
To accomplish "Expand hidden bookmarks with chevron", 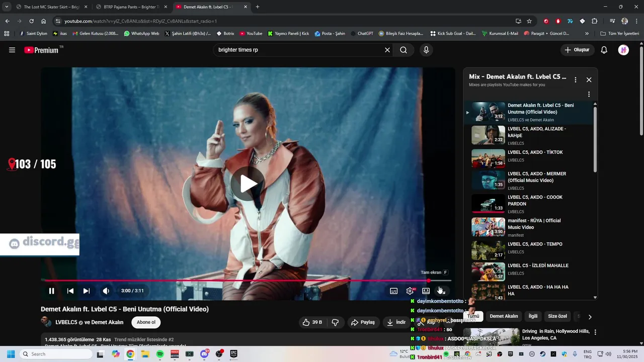I will tap(587, 34).
